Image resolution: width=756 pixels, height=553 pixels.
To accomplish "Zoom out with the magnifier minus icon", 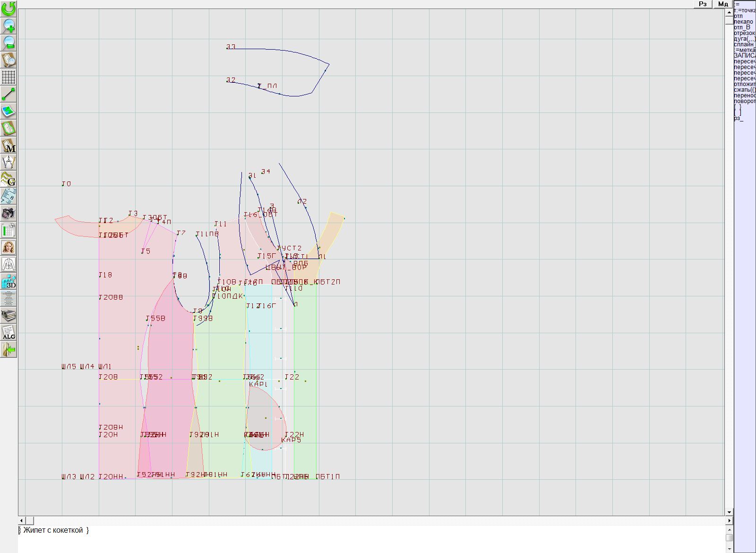I will [9, 43].
